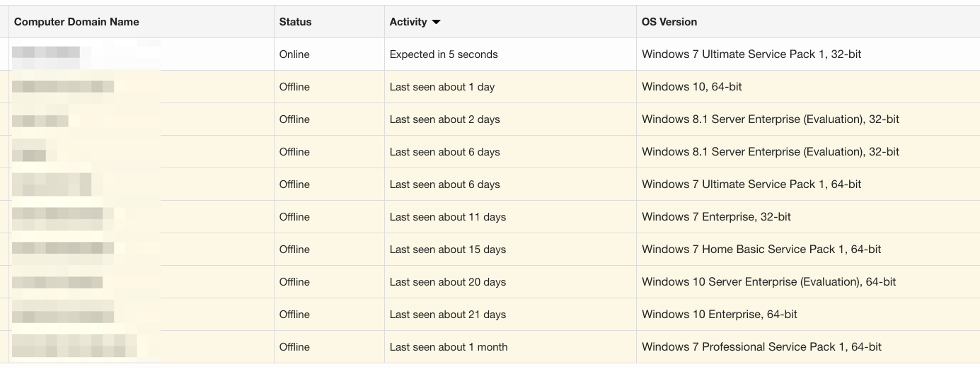Open the row last seen about 15 days

447,250
